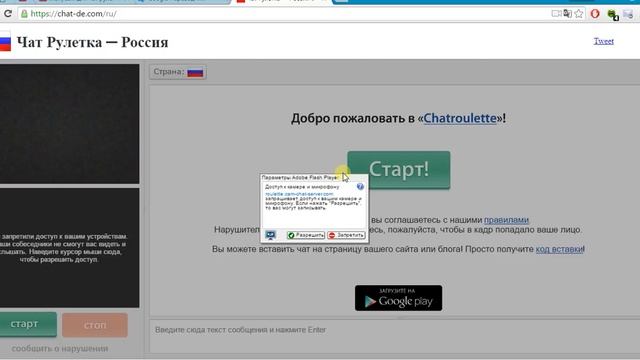Screen dimensions: 640x360
Task: Click the Google Play download badge
Action: point(398,298)
